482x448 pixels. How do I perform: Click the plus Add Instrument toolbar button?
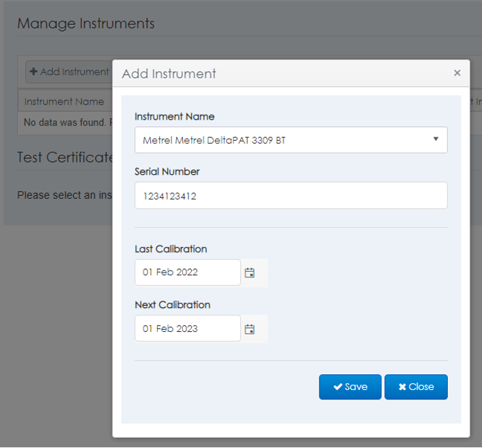coord(69,72)
